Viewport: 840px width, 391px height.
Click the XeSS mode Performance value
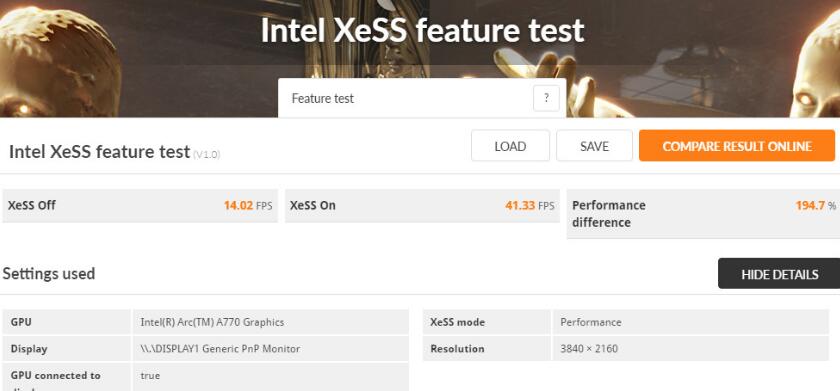tap(590, 322)
